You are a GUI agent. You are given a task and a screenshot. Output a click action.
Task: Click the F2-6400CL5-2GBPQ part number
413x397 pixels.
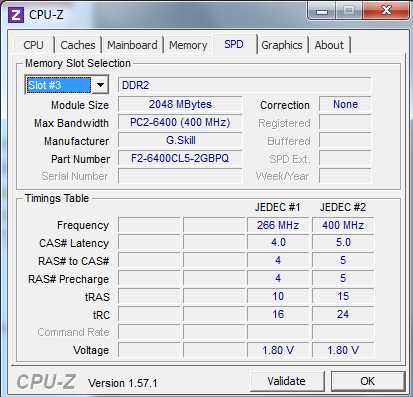point(180,158)
